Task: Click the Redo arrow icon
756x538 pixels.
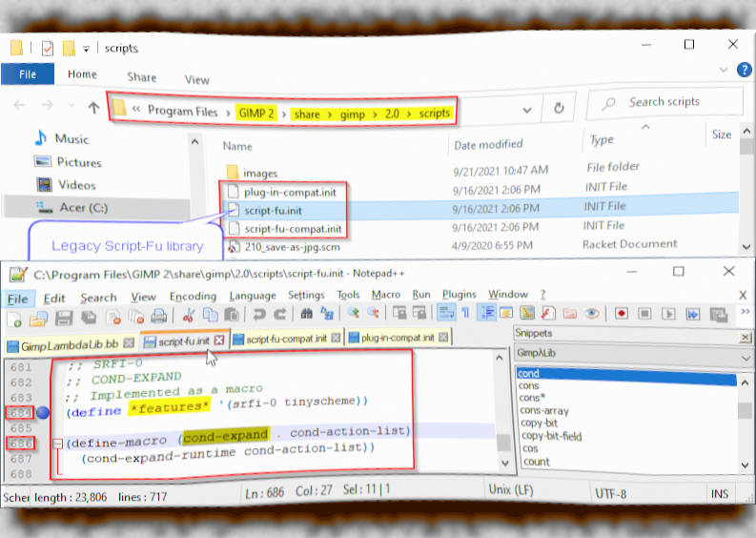Action: click(x=280, y=315)
